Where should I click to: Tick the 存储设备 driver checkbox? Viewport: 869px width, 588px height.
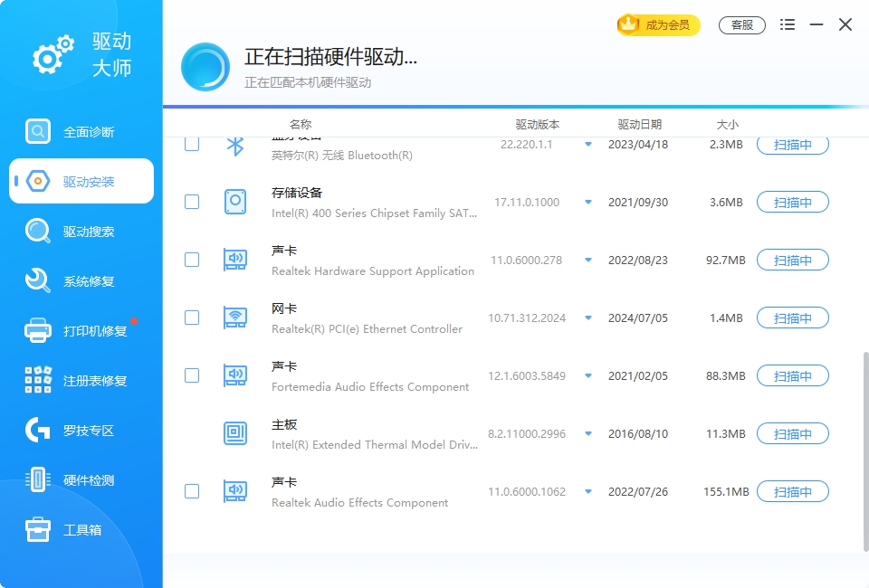pyautogui.click(x=192, y=202)
